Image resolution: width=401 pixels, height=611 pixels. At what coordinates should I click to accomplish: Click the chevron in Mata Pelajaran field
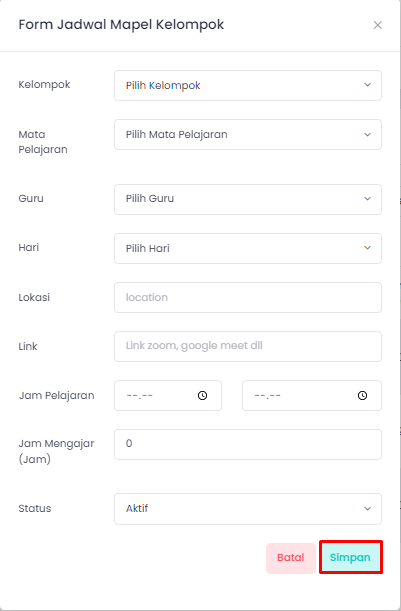click(367, 134)
